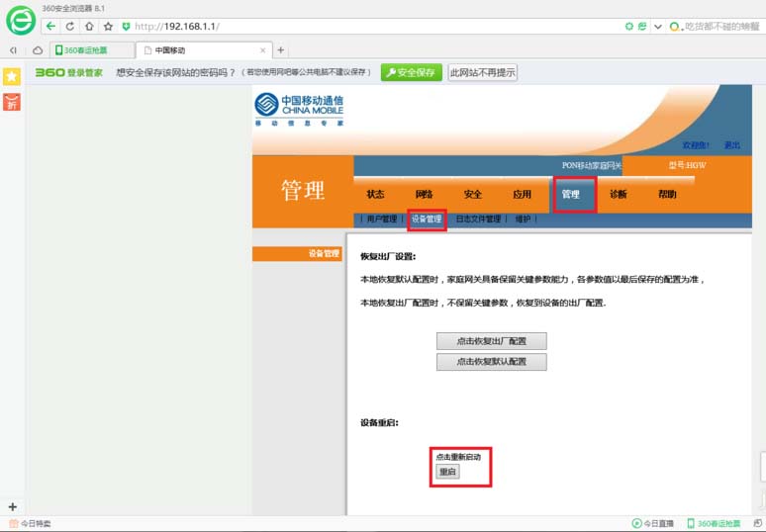Open the yellow star favorites sidebar icon
The image size is (766, 532).
(12, 76)
